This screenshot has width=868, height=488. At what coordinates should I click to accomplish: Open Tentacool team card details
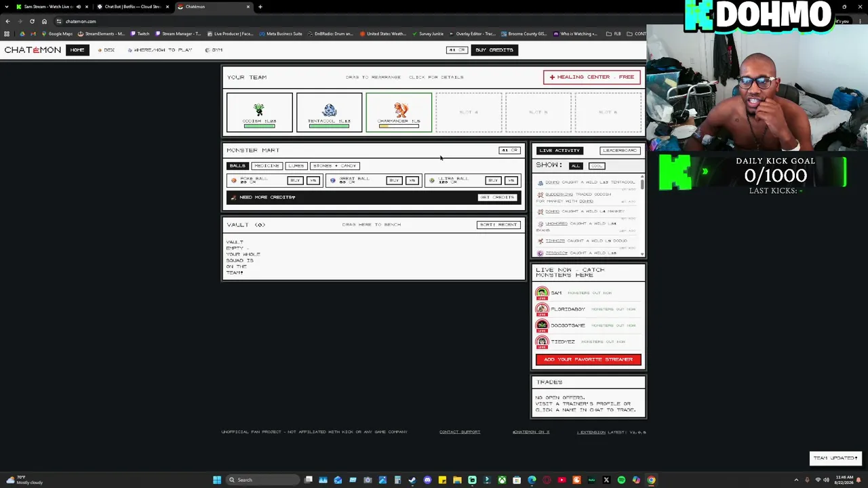pos(329,112)
